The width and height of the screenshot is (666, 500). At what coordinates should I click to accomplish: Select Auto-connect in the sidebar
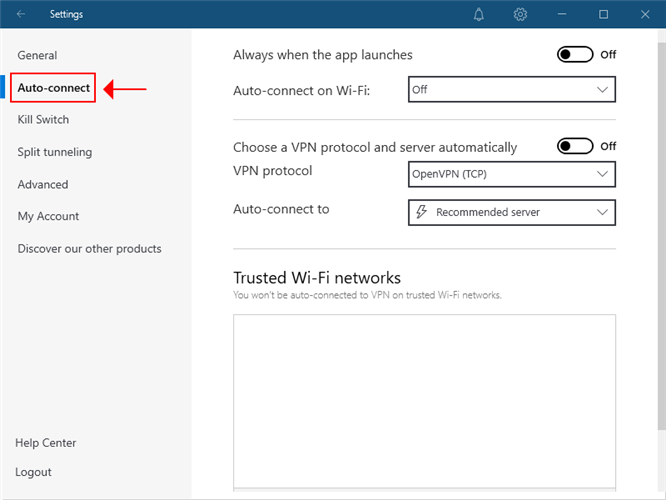(x=53, y=88)
